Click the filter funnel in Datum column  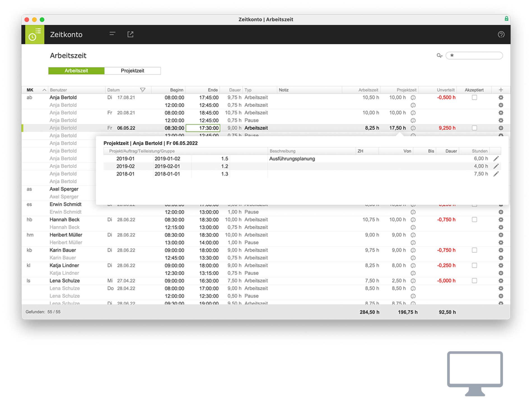(143, 90)
